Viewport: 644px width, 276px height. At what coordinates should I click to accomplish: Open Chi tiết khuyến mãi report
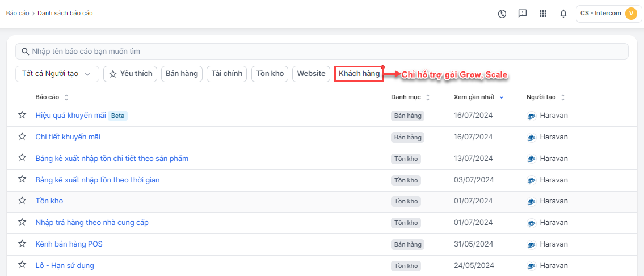68,137
